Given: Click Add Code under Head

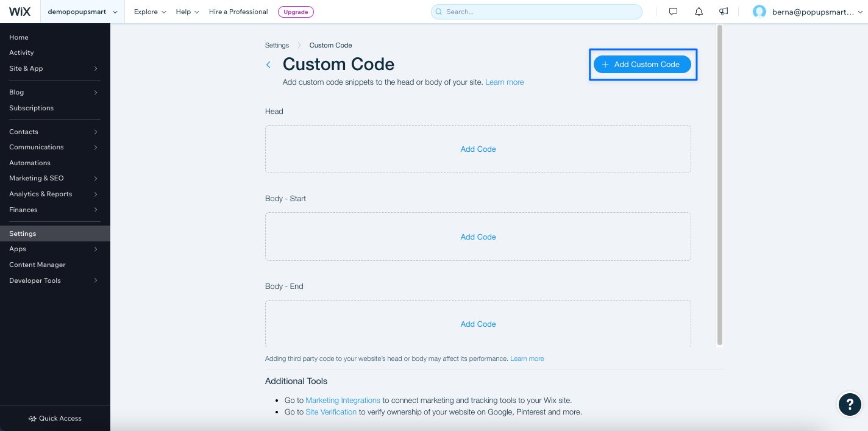Looking at the screenshot, I should (478, 149).
